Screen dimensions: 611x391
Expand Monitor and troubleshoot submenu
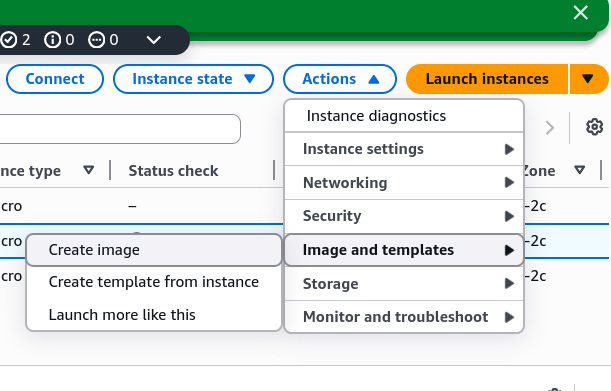[x=404, y=317]
